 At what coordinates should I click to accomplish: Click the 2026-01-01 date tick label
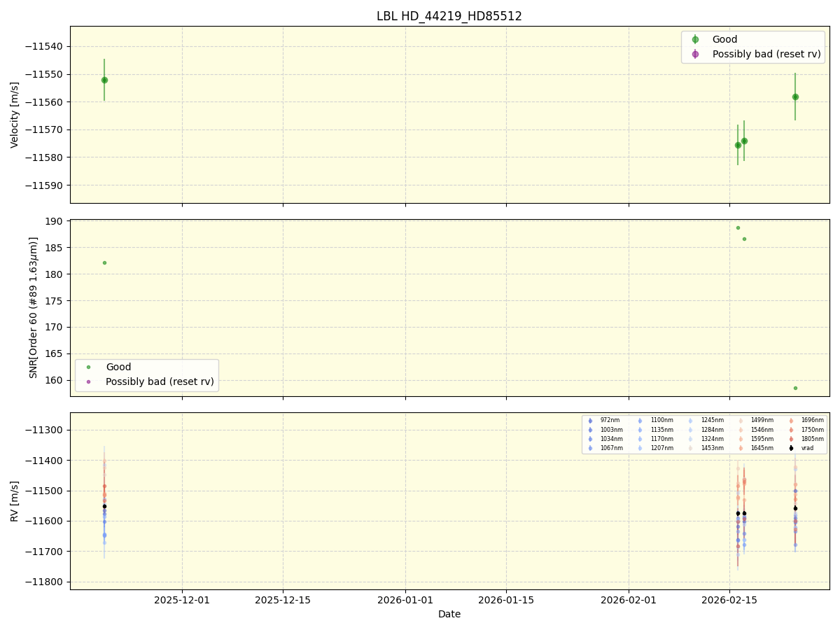click(x=405, y=600)
